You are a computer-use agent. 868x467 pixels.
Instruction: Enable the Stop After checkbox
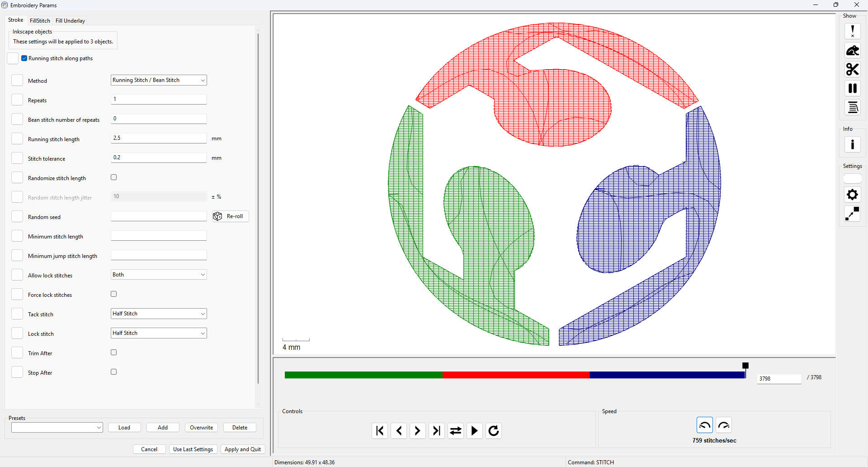tap(114, 372)
